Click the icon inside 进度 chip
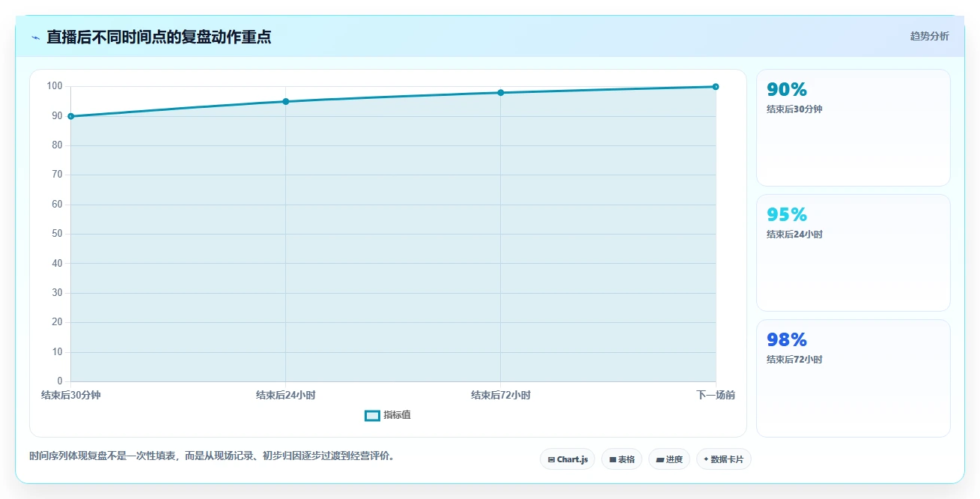 click(x=660, y=459)
